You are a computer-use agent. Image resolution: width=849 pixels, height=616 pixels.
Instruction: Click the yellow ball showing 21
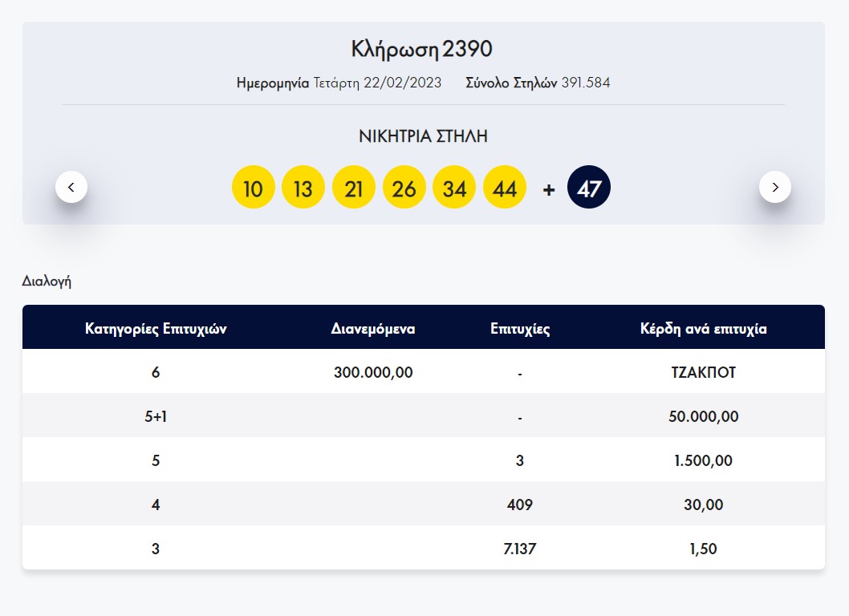pos(354,188)
